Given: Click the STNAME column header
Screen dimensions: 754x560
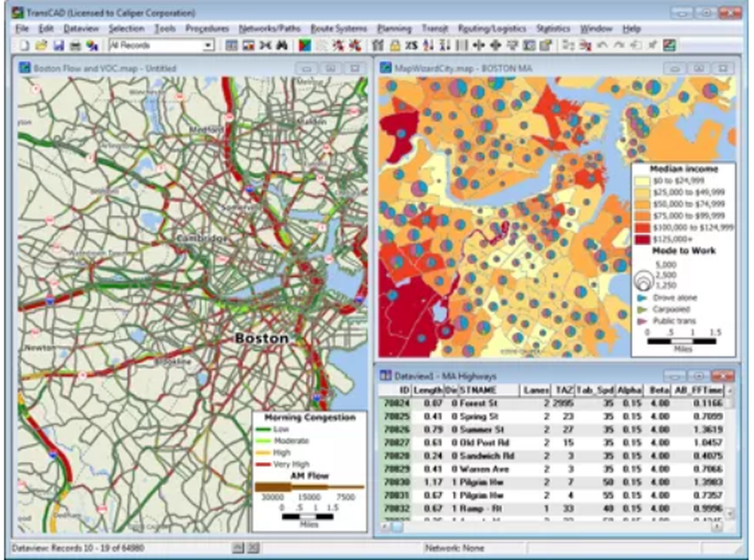Looking at the screenshot, I should [488, 390].
